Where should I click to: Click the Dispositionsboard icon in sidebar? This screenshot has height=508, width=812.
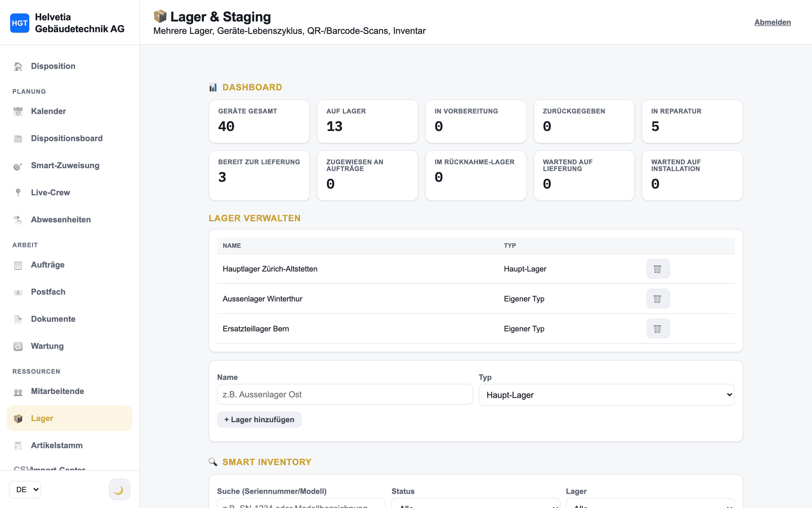(18, 139)
